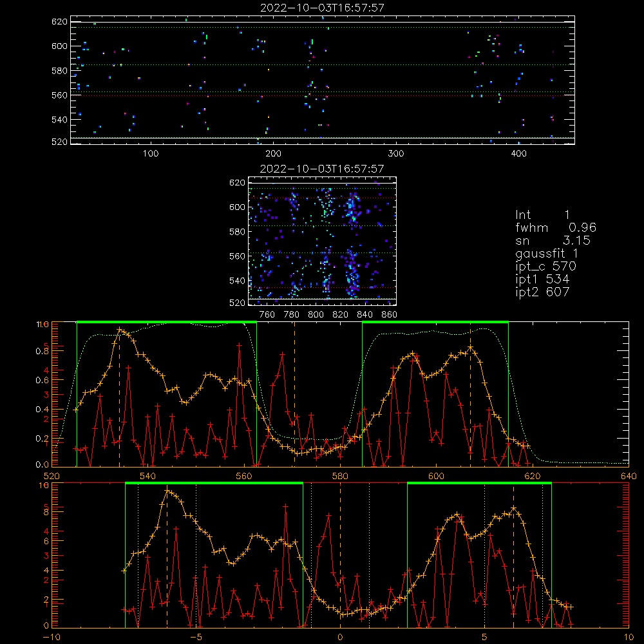644x644 pixels.
Task: Click x-axis label -10 on bottom plot
Action: [x=52, y=638]
